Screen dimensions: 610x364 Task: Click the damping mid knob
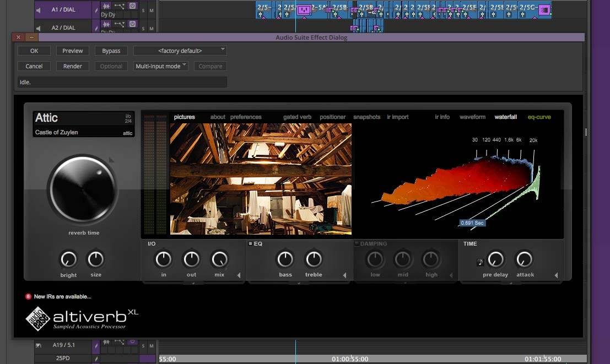click(403, 259)
